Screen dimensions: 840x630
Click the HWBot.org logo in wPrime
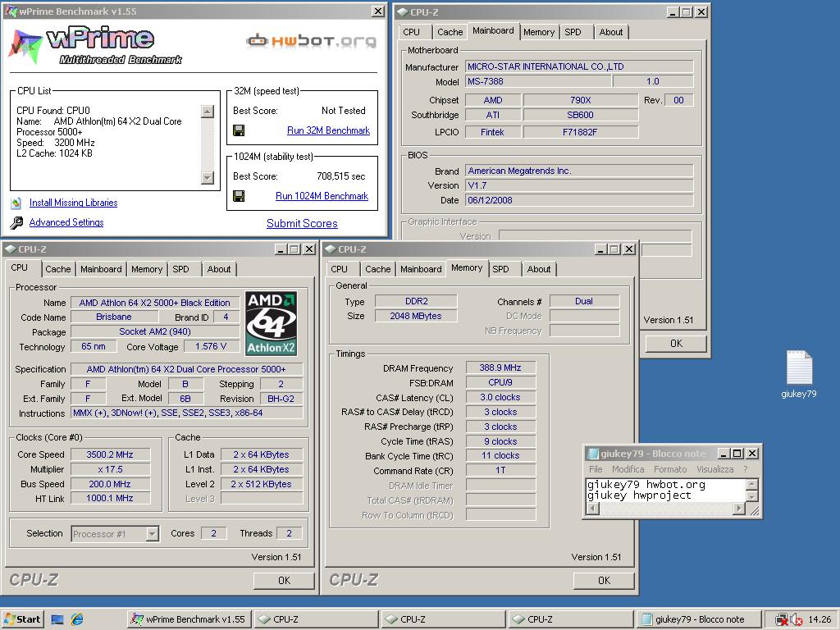tap(311, 41)
